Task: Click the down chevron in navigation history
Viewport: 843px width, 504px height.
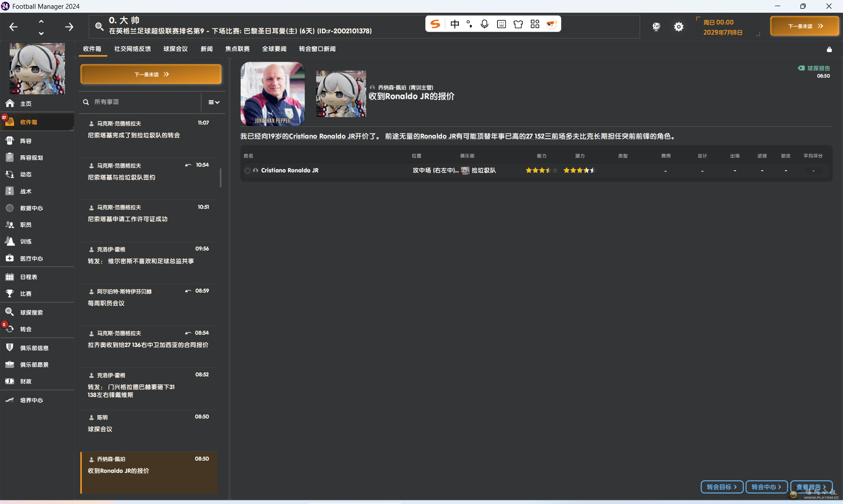Action: tap(41, 33)
